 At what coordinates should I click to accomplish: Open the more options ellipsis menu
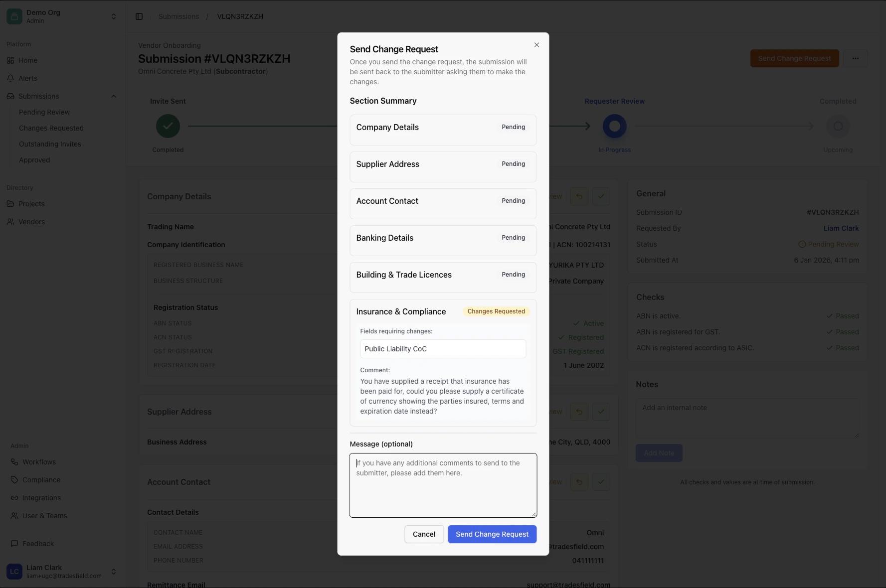[856, 58]
